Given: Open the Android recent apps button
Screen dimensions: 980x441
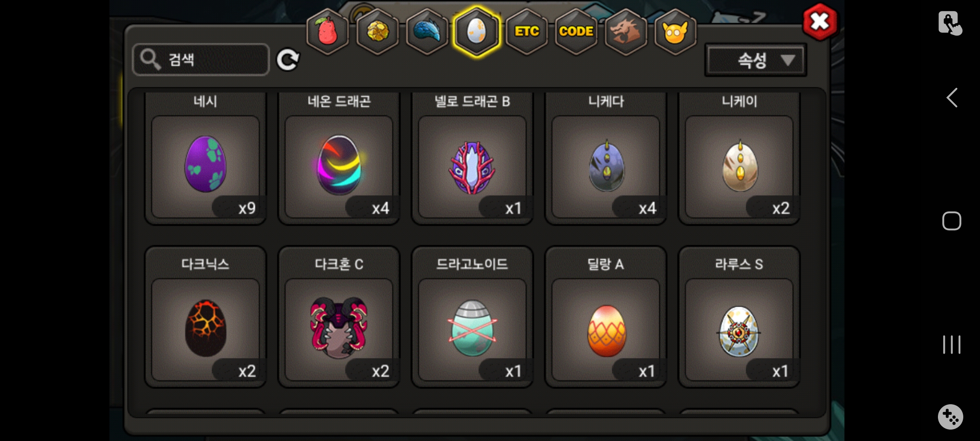Looking at the screenshot, I should pos(952,345).
